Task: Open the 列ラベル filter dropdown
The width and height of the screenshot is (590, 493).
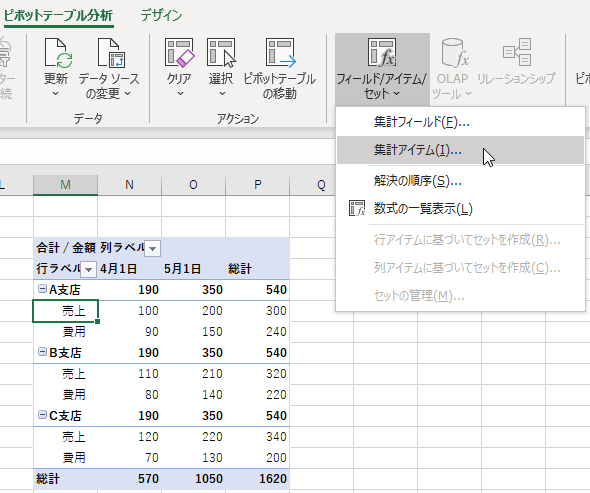Action: click(x=152, y=248)
